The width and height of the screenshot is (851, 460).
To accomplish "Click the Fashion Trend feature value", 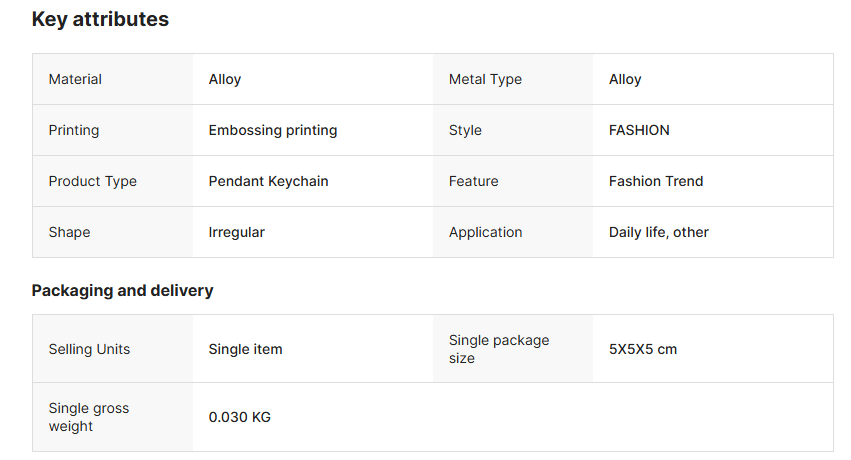I will tap(656, 181).
